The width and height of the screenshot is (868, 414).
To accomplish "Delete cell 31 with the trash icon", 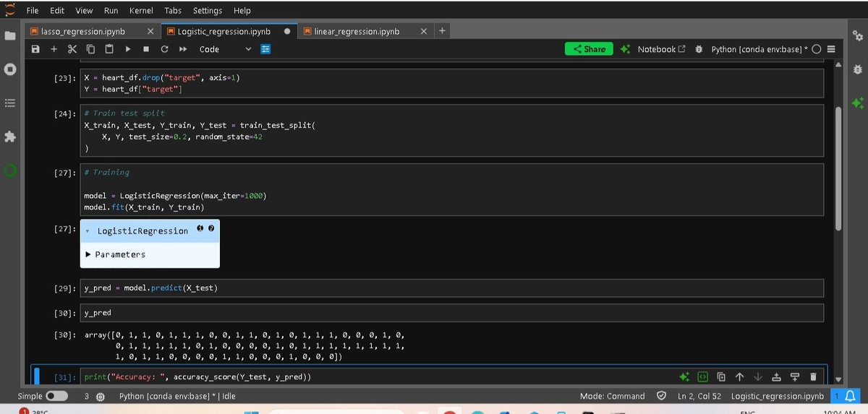I will pyautogui.click(x=813, y=376).
